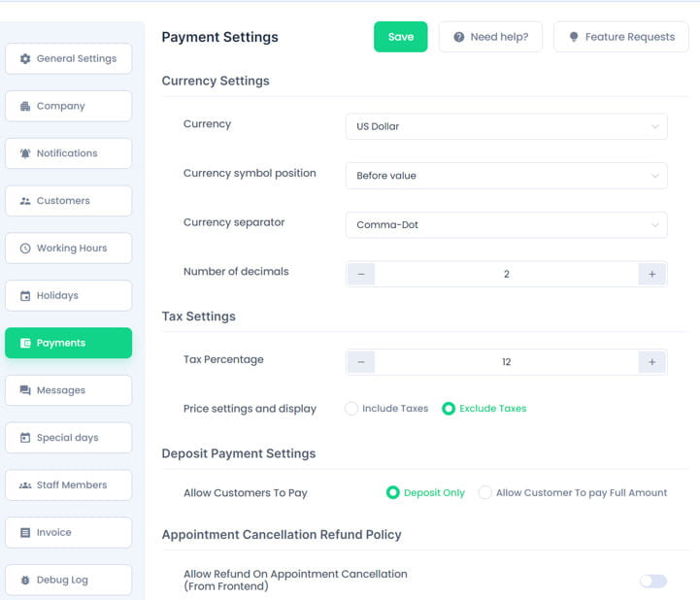Open the Messages settings section
Screen dimensions: 700x600
pos(68,390)
